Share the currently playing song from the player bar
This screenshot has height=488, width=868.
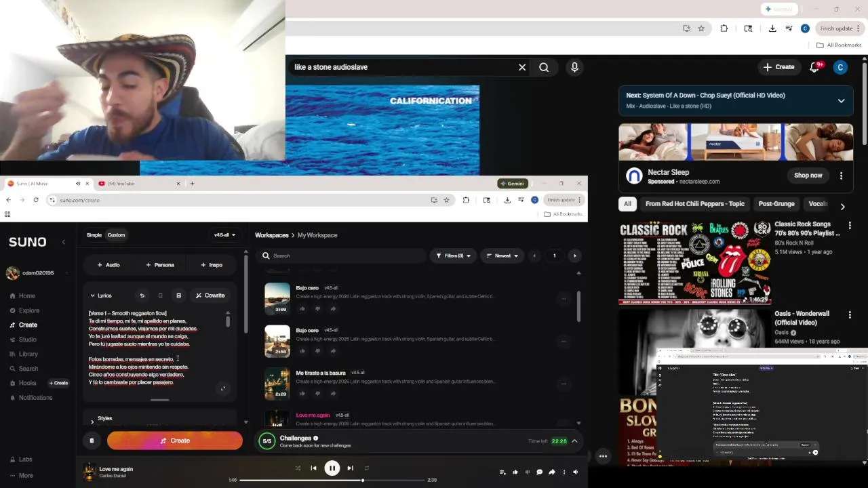551,472
